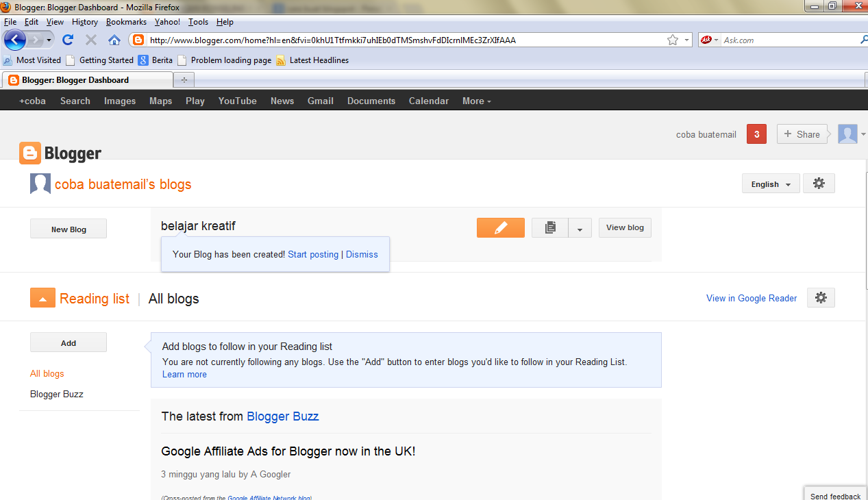The image size is (868, 500).
Task: Go to +coba in Google bar
Action: (32, 101)
